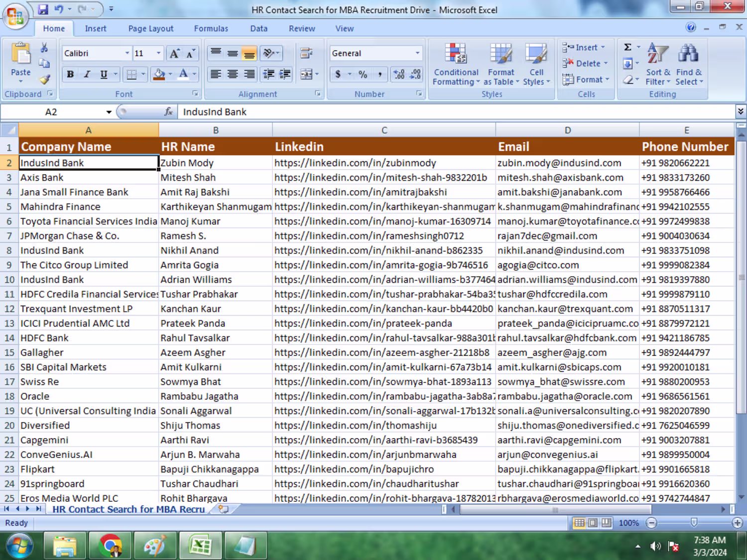The height and width of the screenshot is (560, 747).
Task: Click the AutoSum sigma icon
Action: tap(628, 47)
